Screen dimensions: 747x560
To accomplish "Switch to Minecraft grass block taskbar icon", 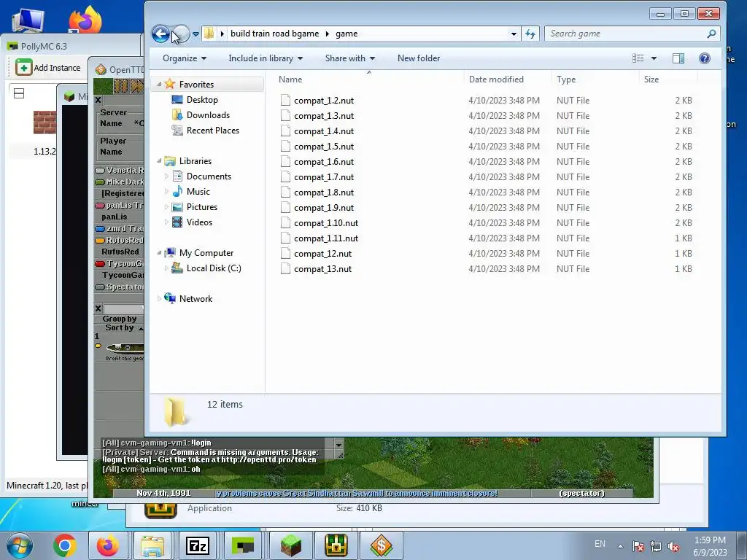I will [x=290, y=545].
